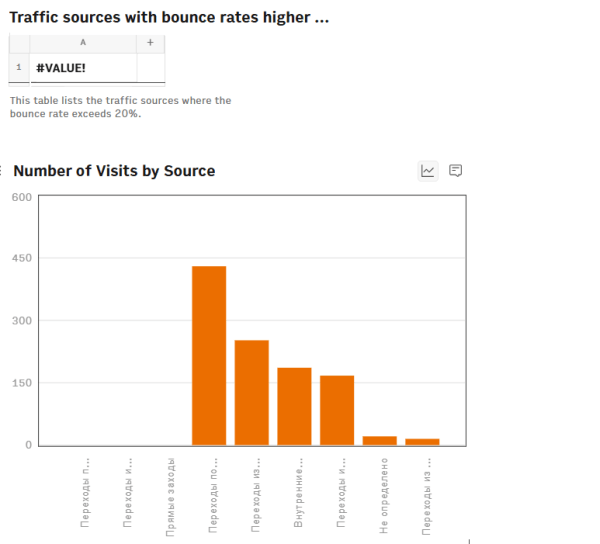Click the second tallest orange bar
Viewport: 600px width, 544px height.
(252, 392)
